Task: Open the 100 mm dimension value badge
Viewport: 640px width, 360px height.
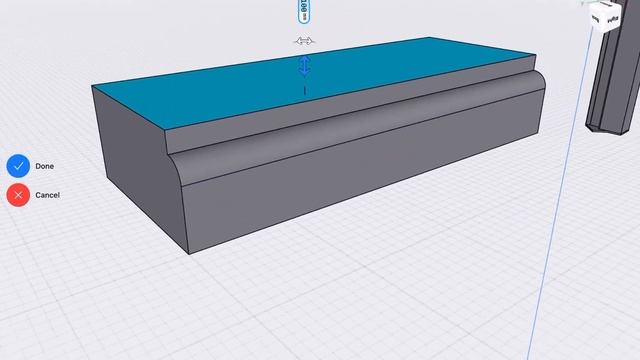Action: click(x=304, y=10)
